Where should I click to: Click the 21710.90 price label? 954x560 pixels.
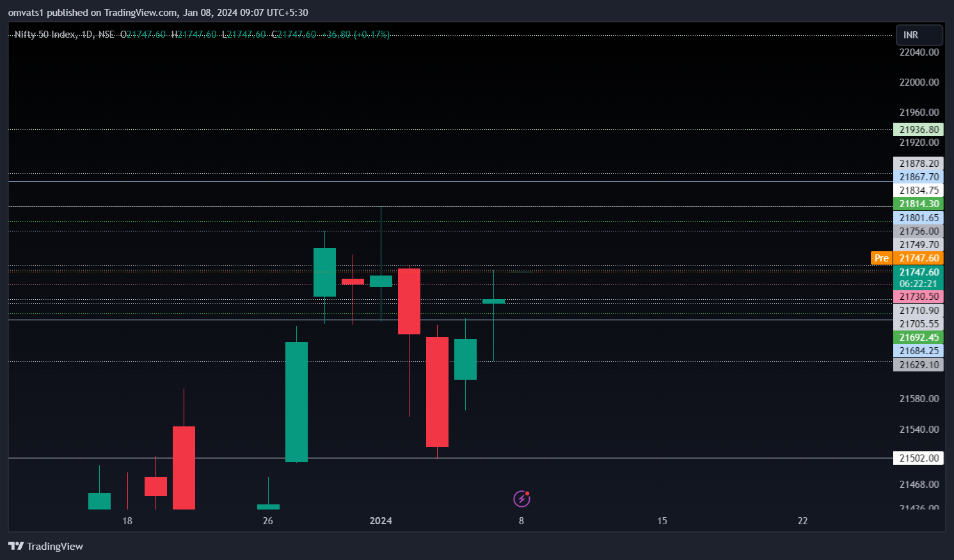[918, 311]
